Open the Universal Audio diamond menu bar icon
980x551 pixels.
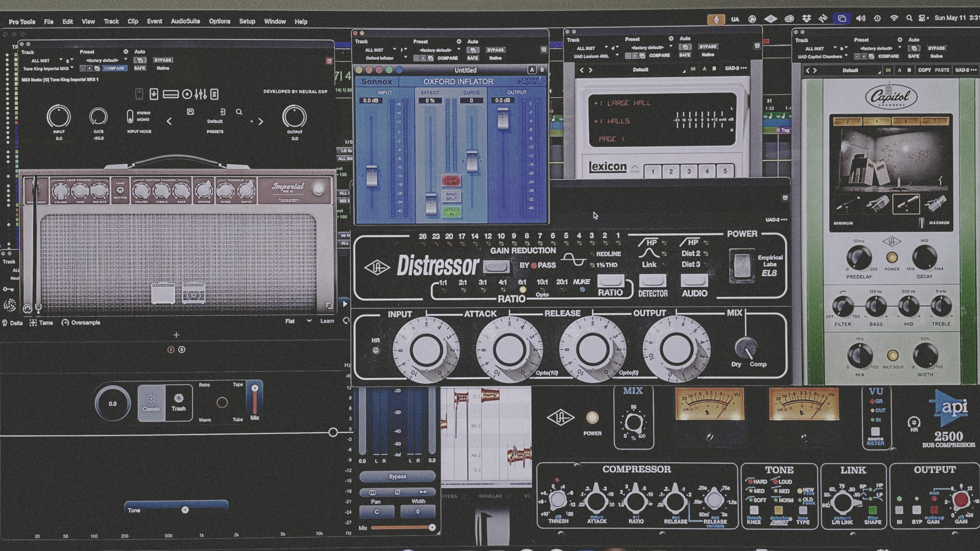[x=770, y=18]
